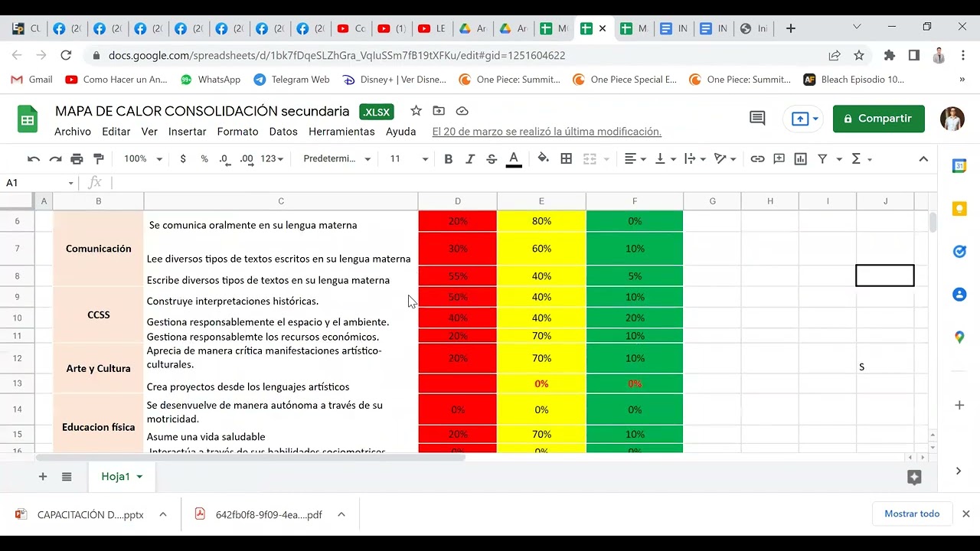Switch to the Formato menu
The height and width of the screenshot is (551, 980).
coord(237,131)
